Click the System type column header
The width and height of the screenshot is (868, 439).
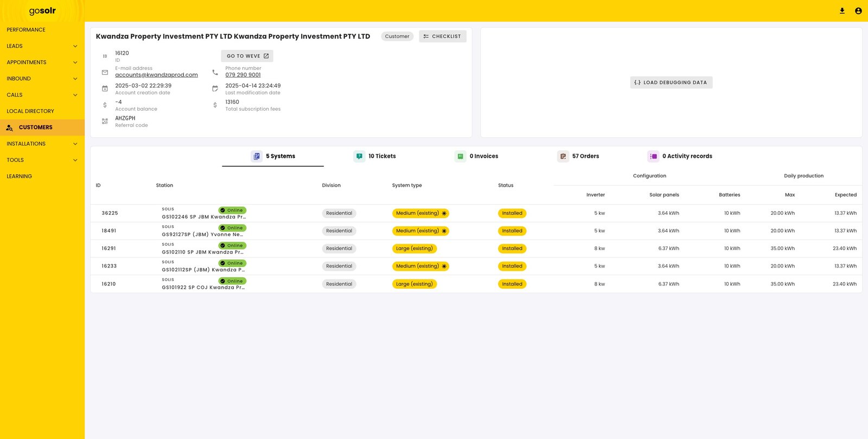pyautogui.click(x=407, y=186)
